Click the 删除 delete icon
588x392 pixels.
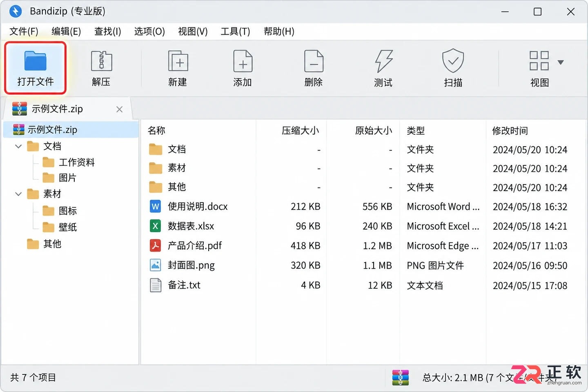(x=314, y=61)
